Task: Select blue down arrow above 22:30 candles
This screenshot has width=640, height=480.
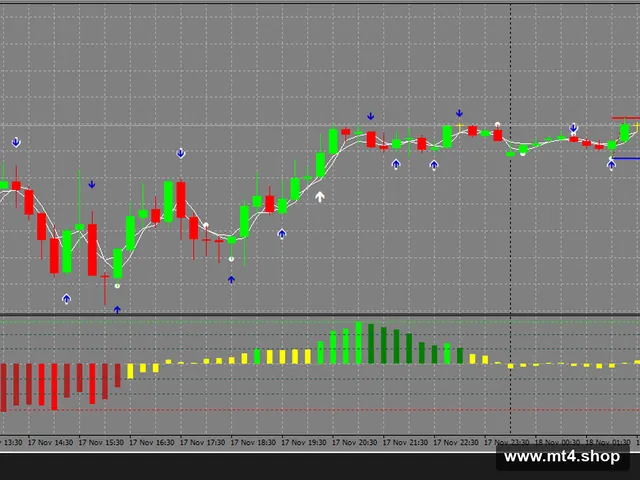Action: (459, 113)
